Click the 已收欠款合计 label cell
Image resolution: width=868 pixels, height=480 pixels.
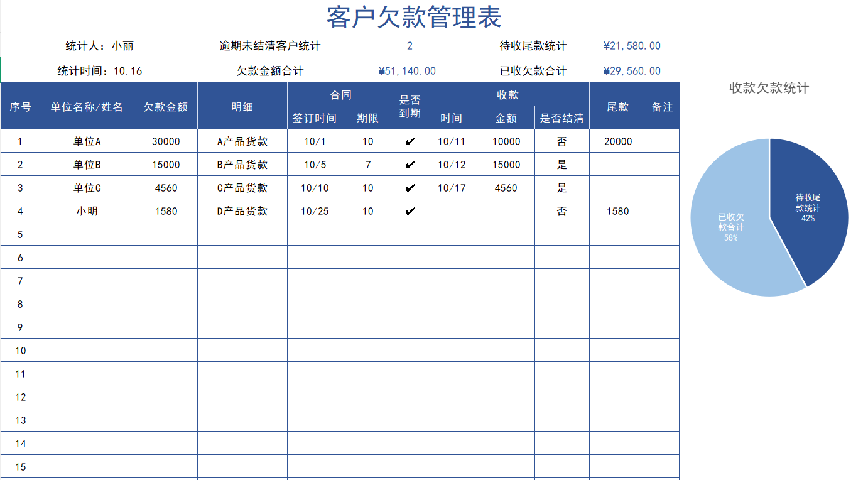coord(533,71)
